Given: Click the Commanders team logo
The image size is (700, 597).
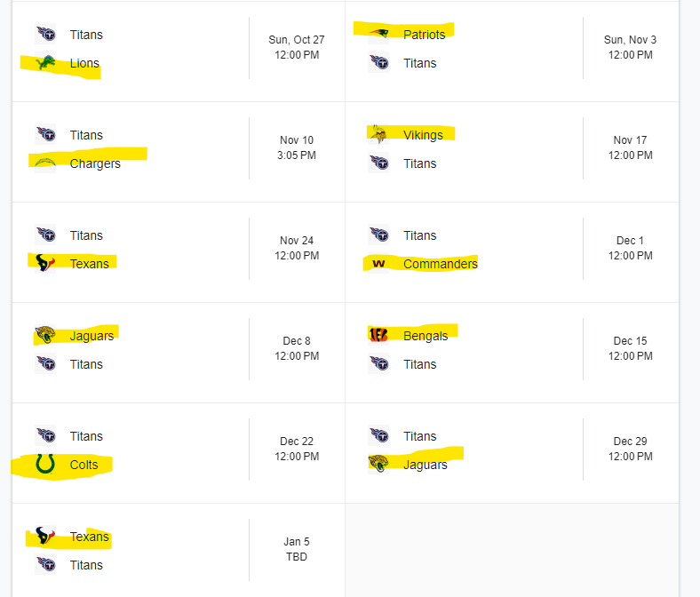Looking at the screenshot, I should click(x=378, y=264).
